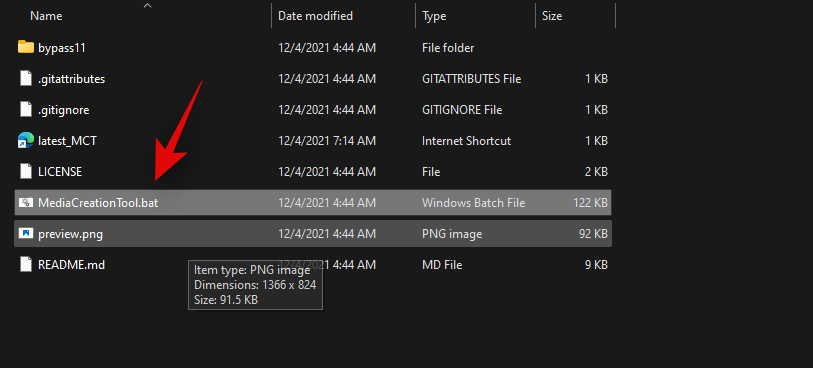Click the LICENSE file's 2 KB size
Viewport: 813px width, 368px height.
595,172
